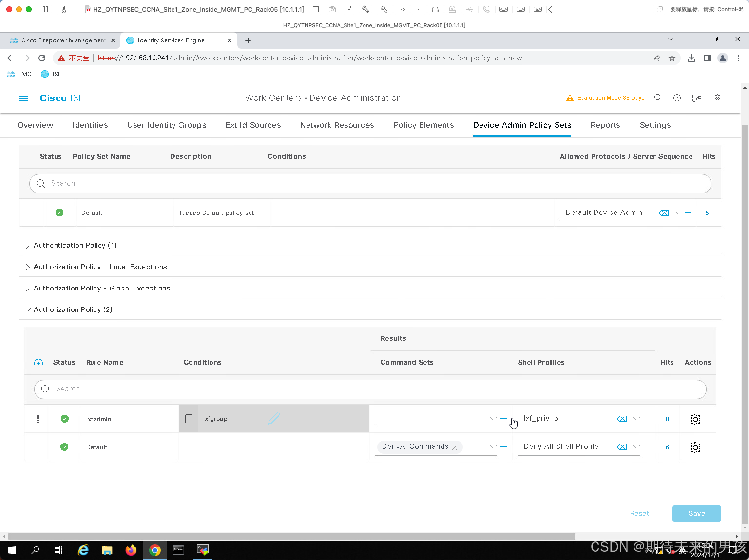
Task: Toggle status of Default authorization rule
Action: pos(64,447)
